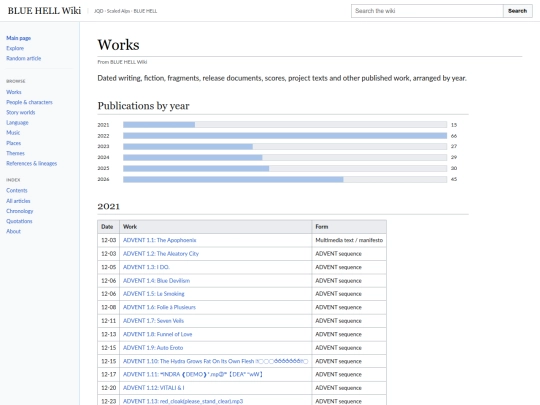Screen dimensions: 540x405
Task: Open the About link
Action: coord(13,231)
